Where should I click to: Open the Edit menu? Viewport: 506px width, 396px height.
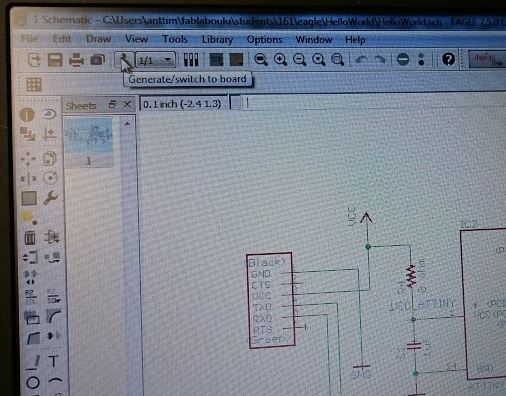(62, 39)
